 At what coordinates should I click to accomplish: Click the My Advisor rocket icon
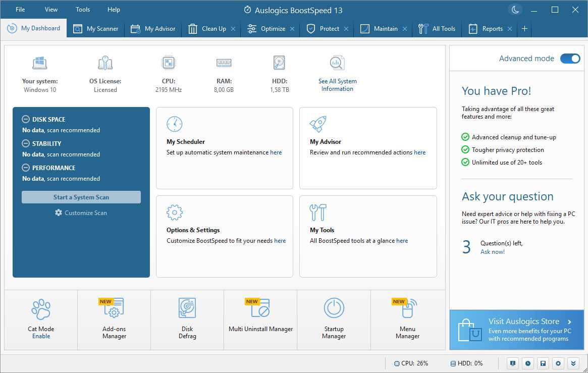(318, 124)
